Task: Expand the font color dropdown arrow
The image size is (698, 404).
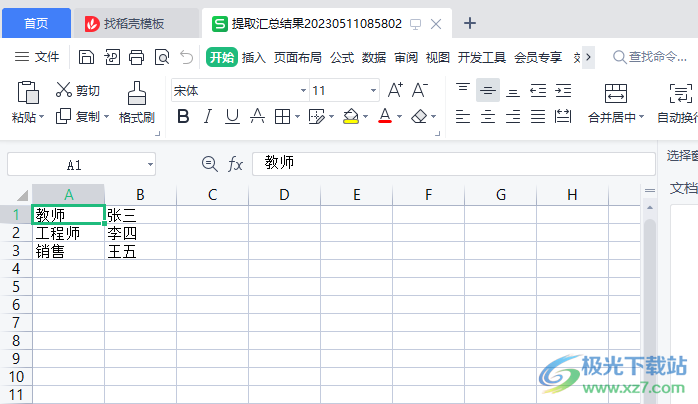Action: point(399,117)
